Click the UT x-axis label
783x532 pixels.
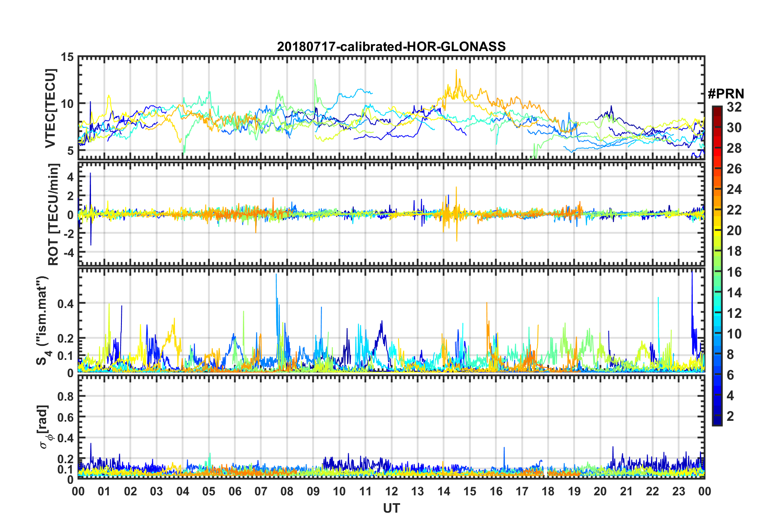(x=391, y=509)
